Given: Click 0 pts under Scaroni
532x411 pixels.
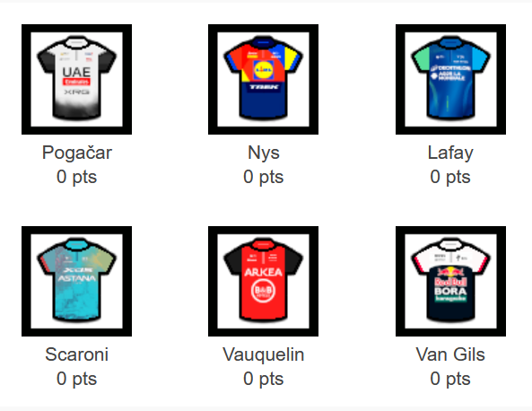Looking at the screenshot, I should (x=76, y=379).
